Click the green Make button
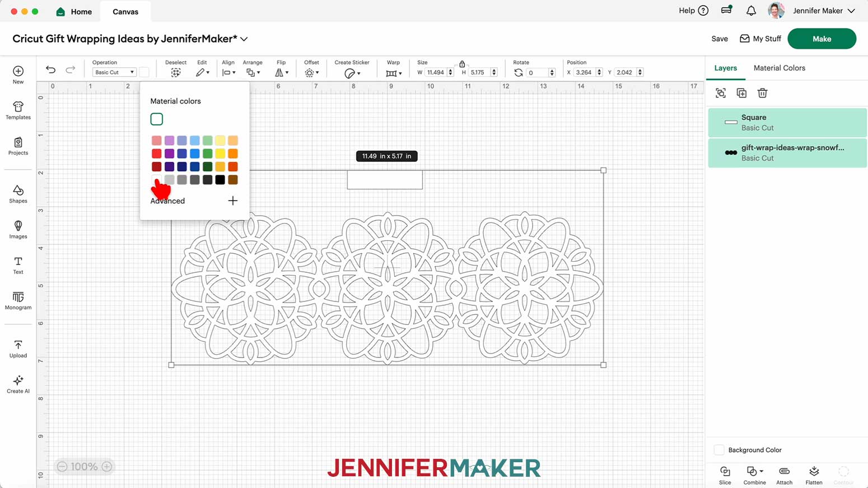The height and width of the screenshot is (488, 868). pyautogui.click(x=822, y=39)
